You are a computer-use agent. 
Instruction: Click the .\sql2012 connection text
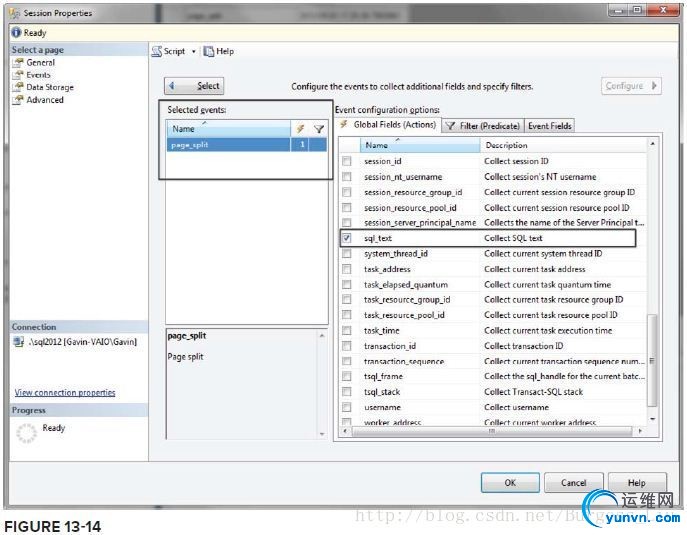pos(82,342)
